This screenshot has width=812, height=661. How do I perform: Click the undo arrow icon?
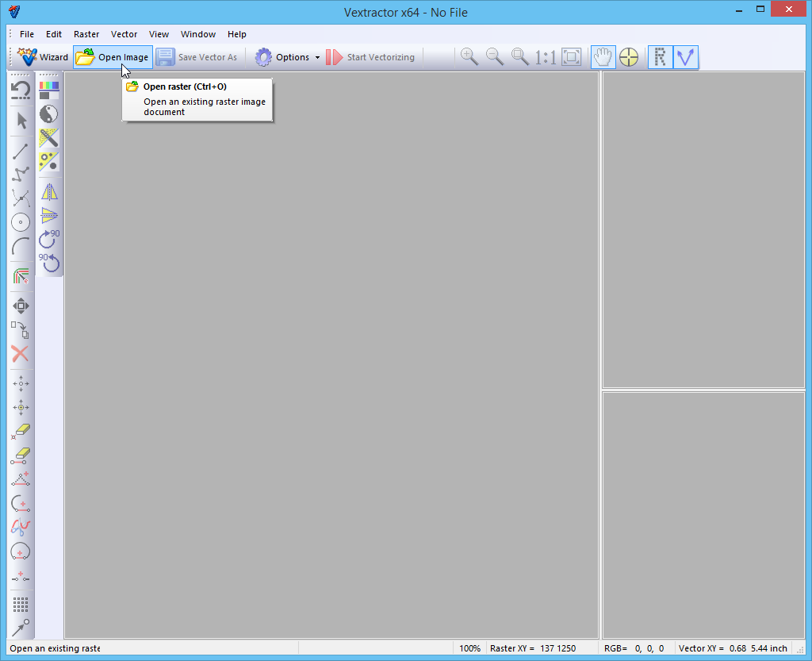pyautogui.click(x=21, y=90)
